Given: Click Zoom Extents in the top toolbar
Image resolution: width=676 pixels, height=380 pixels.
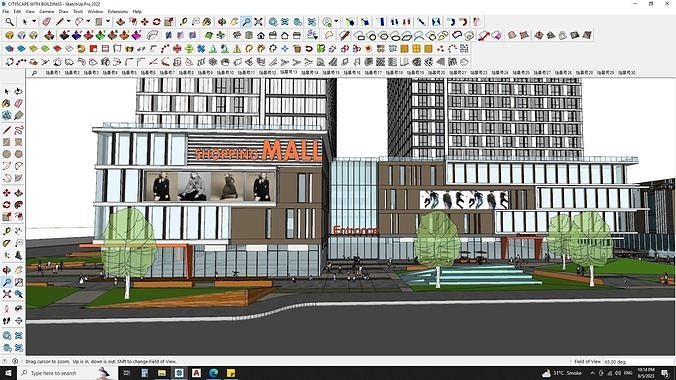Looking at the screenshot, I should [x=258, y=22].
